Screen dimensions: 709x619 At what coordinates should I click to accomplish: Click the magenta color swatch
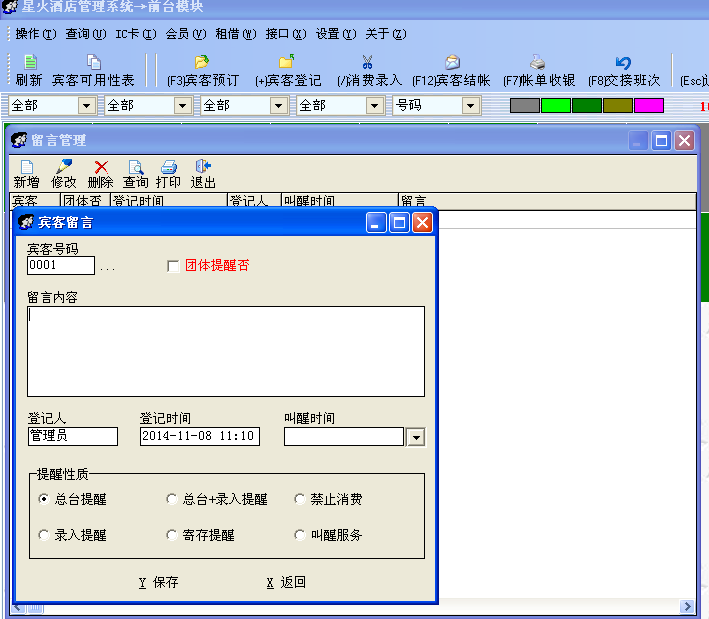tap(648, 105)
